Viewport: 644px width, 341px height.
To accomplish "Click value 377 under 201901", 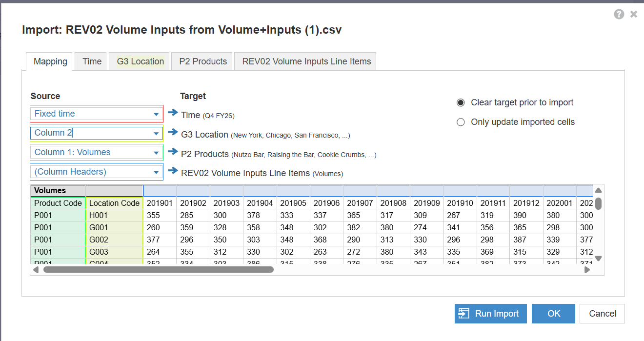I will tap(160, 240).
